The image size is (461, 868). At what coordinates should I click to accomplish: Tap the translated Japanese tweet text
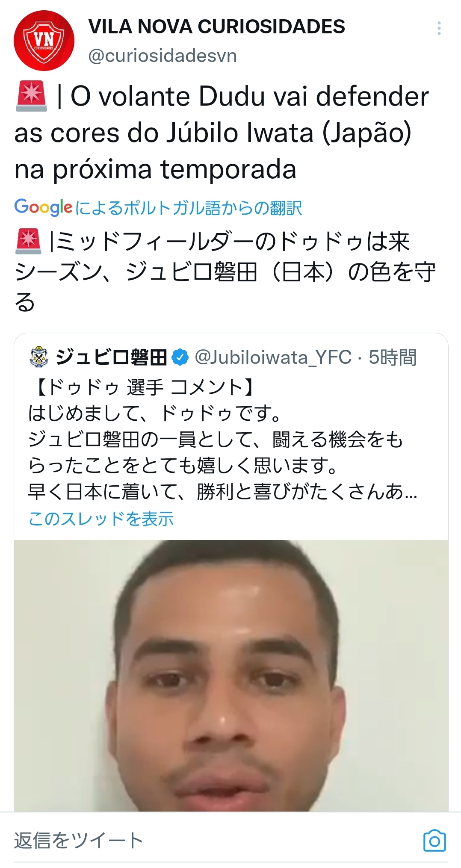225,272
